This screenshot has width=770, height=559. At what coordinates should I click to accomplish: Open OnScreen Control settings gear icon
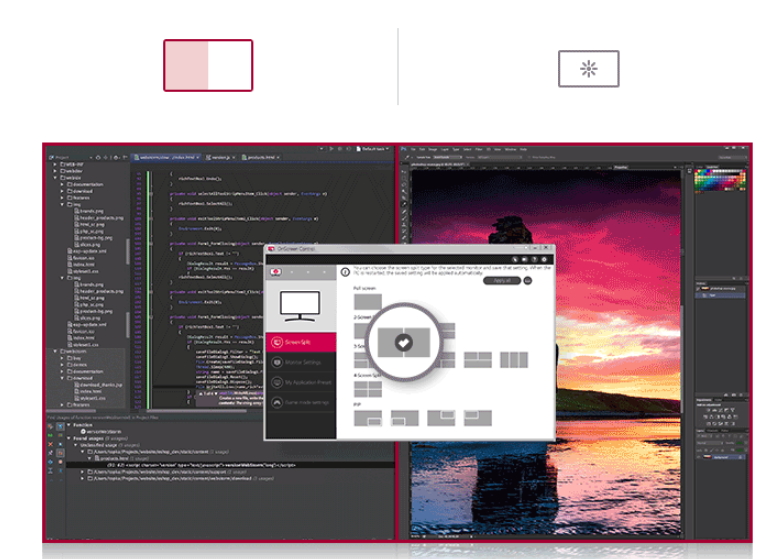click(544, 259)
